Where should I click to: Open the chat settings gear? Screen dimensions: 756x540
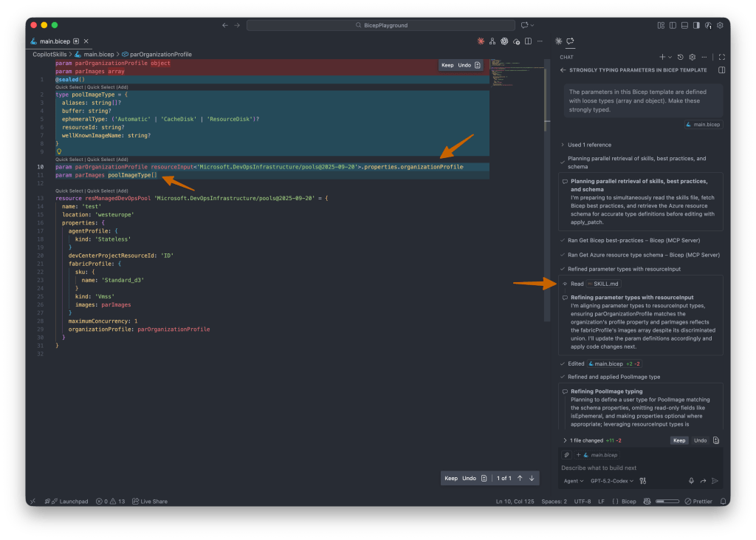click(x=693, y=57)
